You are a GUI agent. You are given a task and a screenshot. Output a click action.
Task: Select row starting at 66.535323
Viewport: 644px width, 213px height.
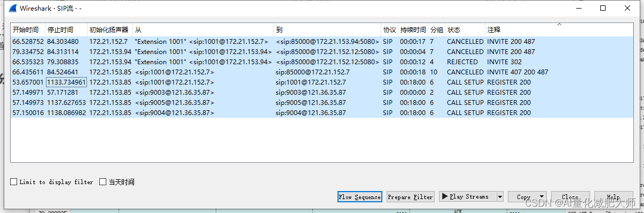(322, 62)
